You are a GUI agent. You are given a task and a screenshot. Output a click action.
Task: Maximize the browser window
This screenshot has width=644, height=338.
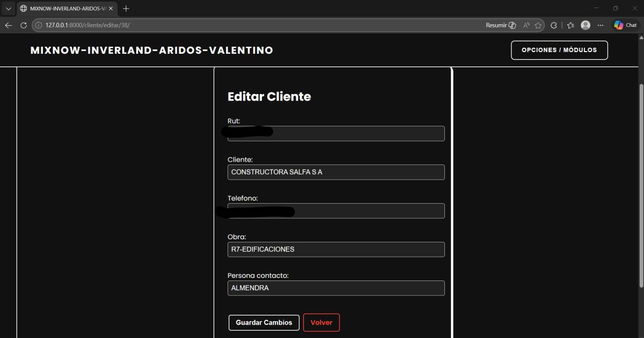point(616,8)
